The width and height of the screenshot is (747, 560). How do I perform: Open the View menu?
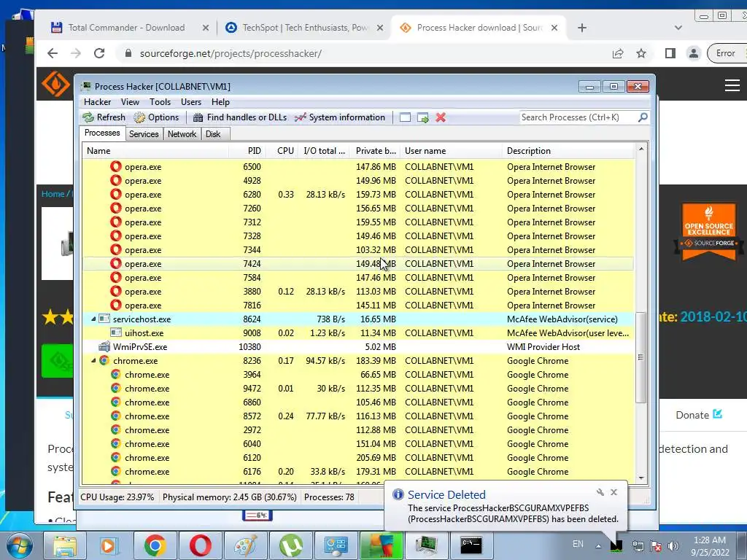pyautogui.click(x=130, y=102)
